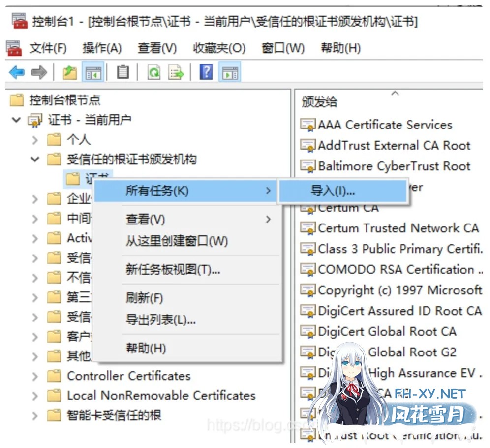Expand the 个人 folder node

(x=35, y=140)
